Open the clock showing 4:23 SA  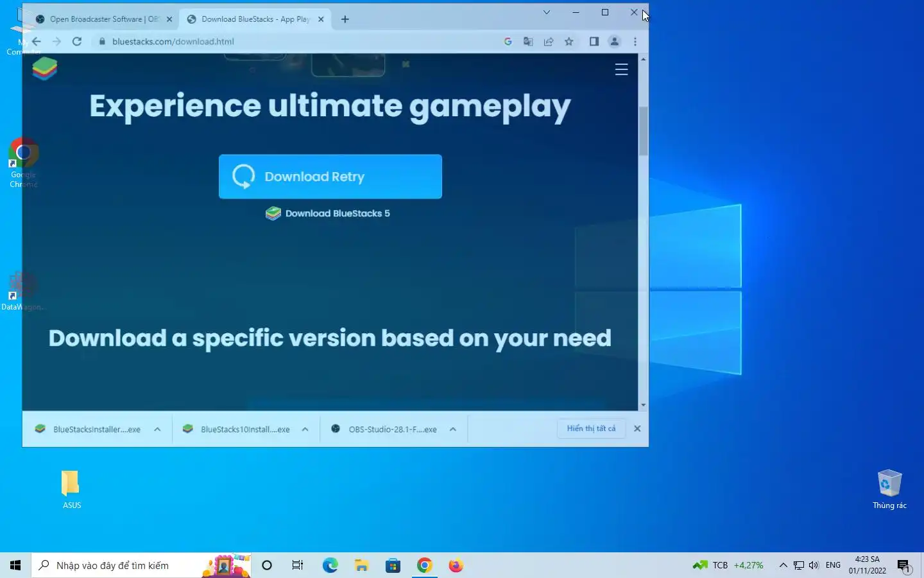(867, 565)
